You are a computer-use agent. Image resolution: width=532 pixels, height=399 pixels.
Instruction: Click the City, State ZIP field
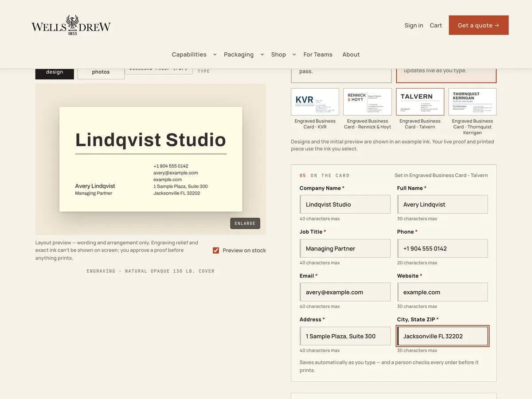442,336
